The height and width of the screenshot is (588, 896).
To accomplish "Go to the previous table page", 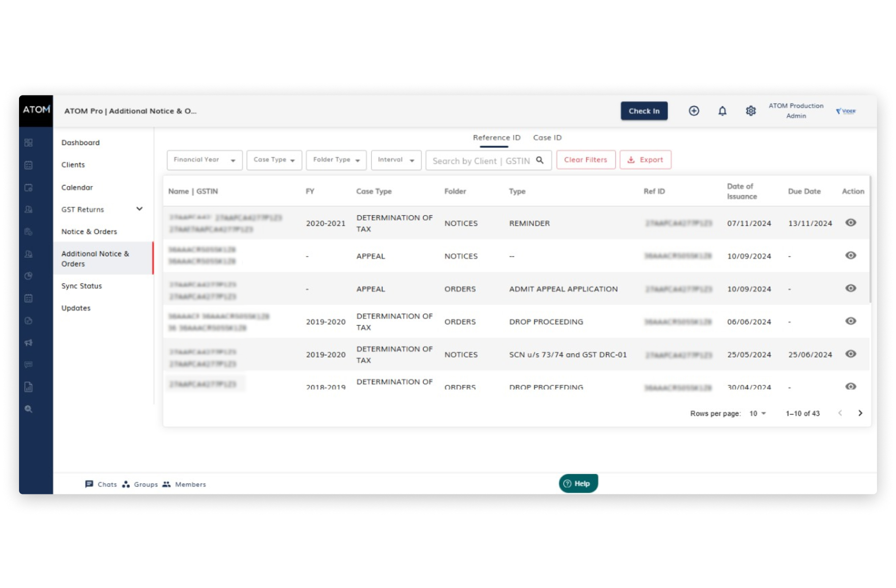I will click(x=840, y=413).
